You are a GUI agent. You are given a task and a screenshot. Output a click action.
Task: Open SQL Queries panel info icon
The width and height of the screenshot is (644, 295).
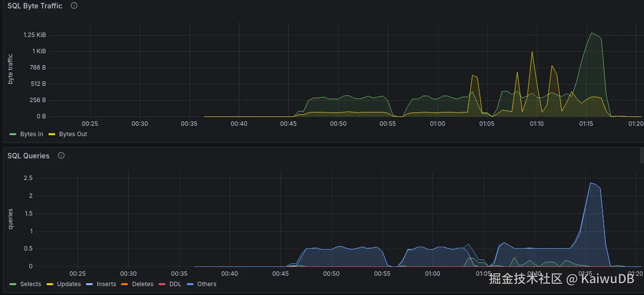[x=61, y=155]
